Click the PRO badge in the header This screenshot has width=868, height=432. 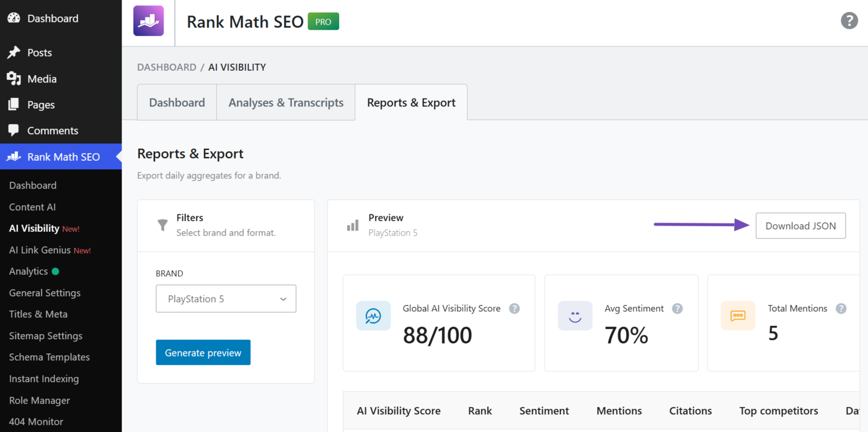324,22
